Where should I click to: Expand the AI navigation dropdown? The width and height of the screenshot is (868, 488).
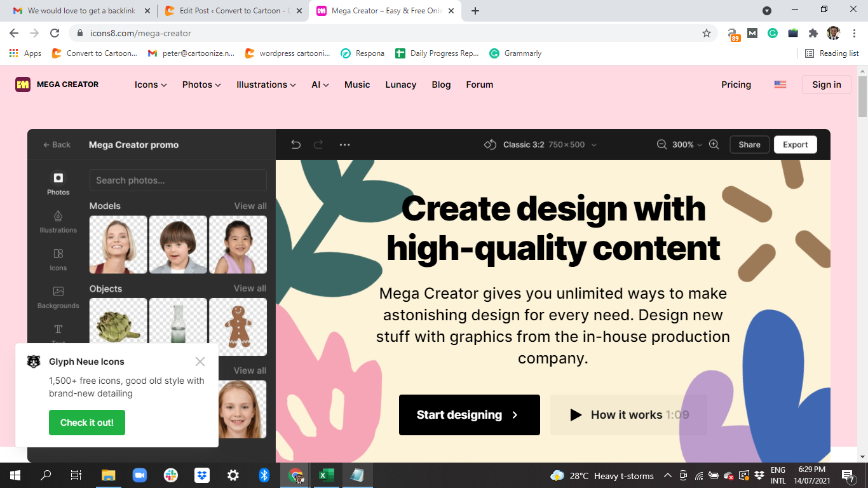coord(320,85)
